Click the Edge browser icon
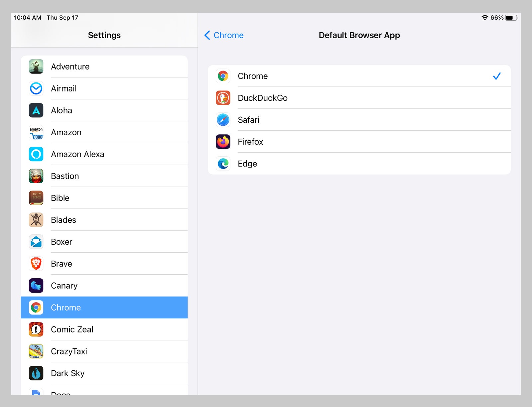 point(223,164)
